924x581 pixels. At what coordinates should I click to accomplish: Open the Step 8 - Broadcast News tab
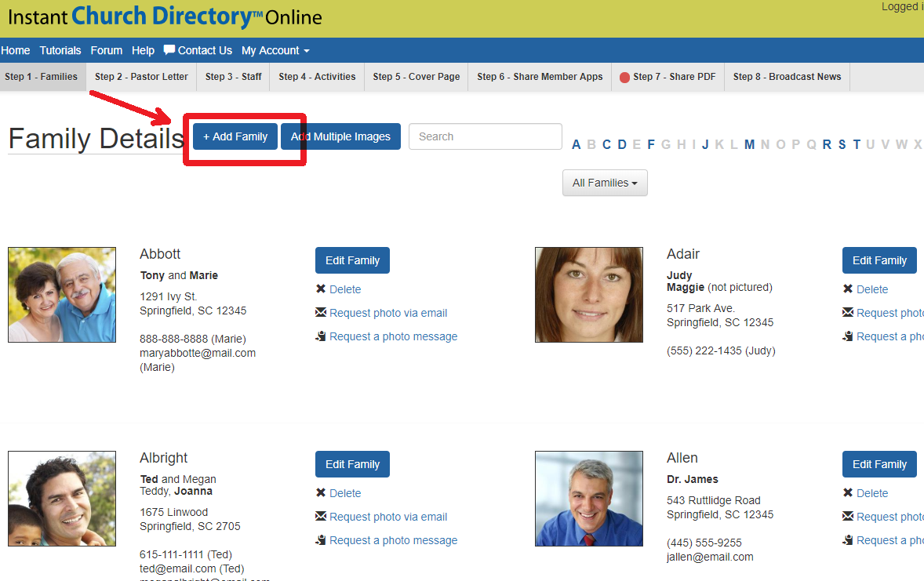pyautogui.click(x=787, y=77)
